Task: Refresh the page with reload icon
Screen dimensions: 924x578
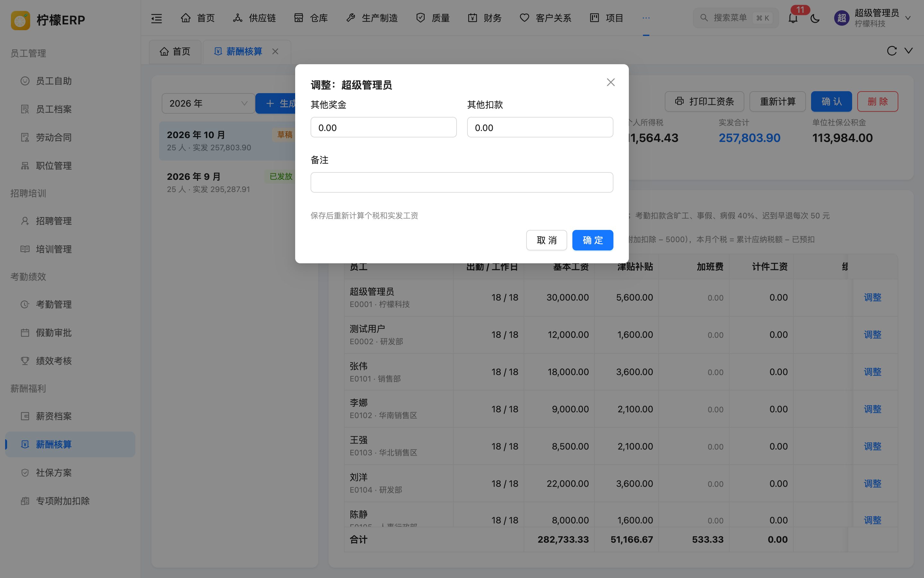Action: click(892, 51)
